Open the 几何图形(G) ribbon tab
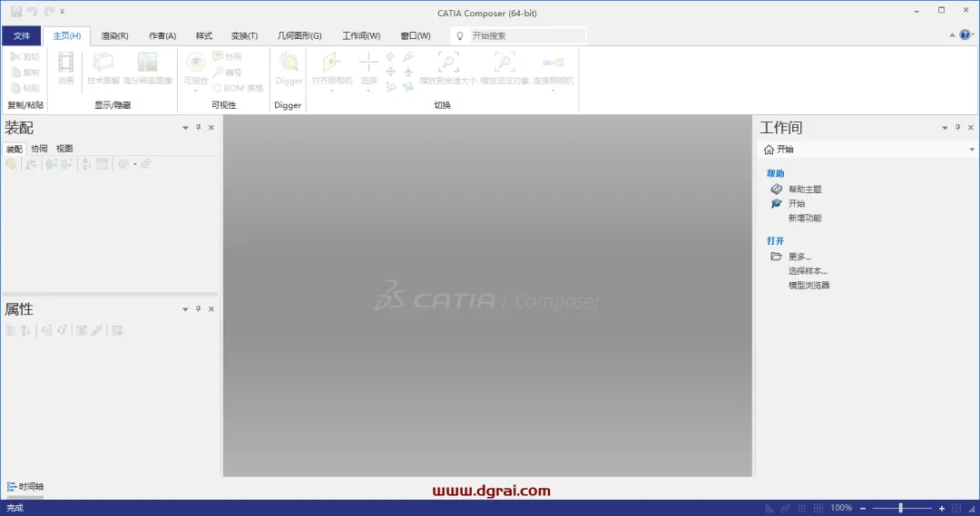 (x=299, y=35)
